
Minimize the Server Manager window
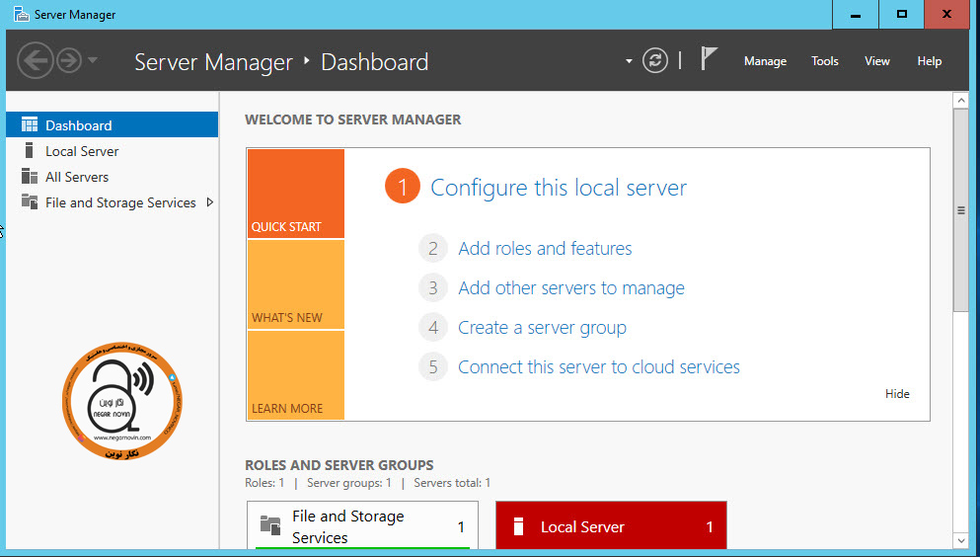(x=855, y=15)
